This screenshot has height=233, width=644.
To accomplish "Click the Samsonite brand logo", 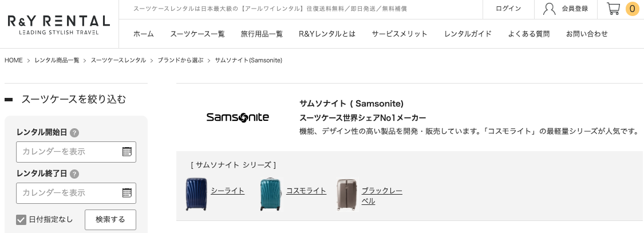I will (x=238, y=117).
